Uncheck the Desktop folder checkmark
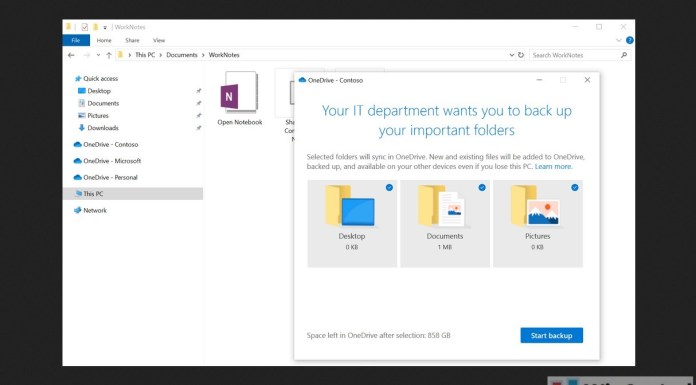This screenshot has height=385, width=696. pyautogui.click(x=389, y=187)
